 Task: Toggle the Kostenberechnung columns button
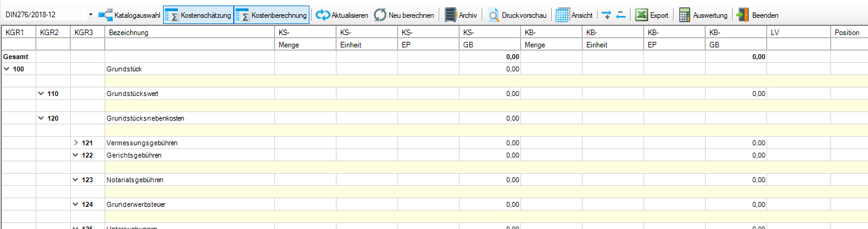[x=271, y=15]
